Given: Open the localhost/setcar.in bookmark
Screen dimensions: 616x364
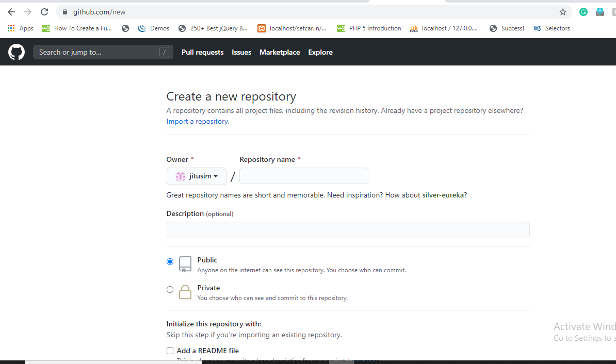Looking at the screenshot, I should (292, 28).
